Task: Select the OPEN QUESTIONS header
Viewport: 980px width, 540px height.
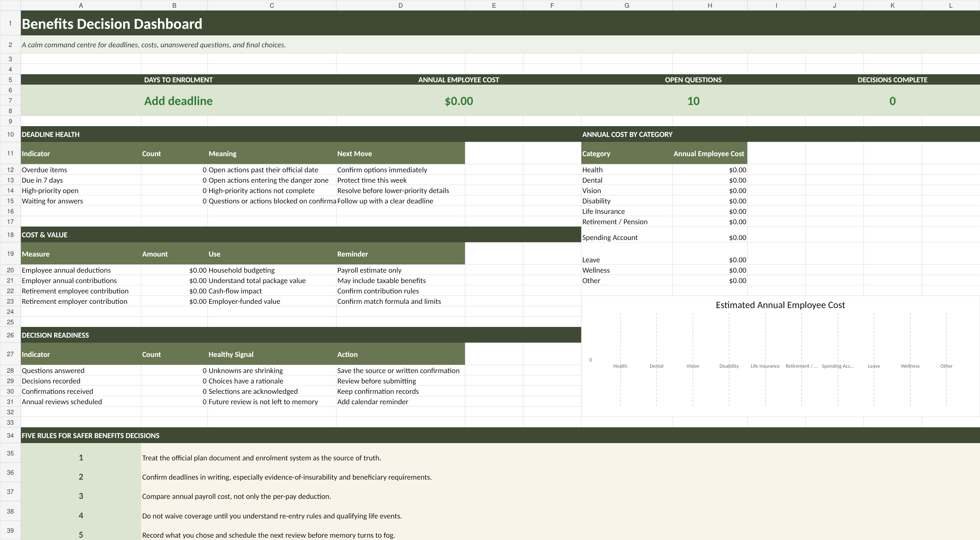Action: coord(693,80)
